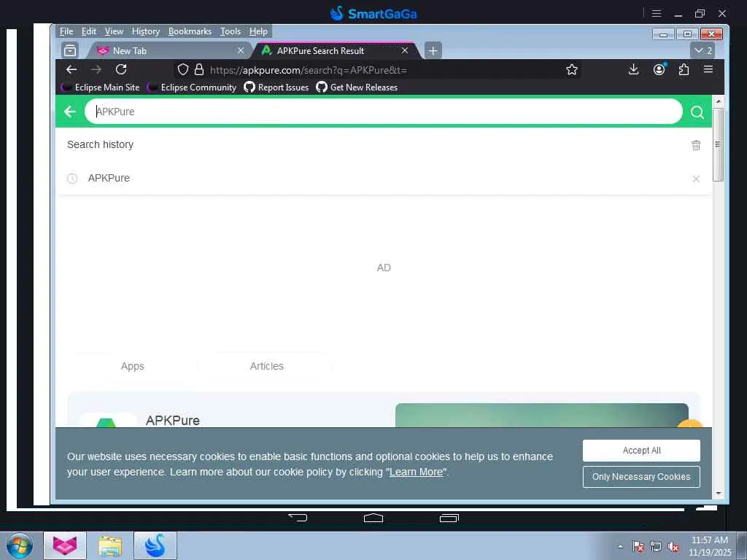Click the network tray icon
The width and height of the screenshot is (747, 560).
656,547
